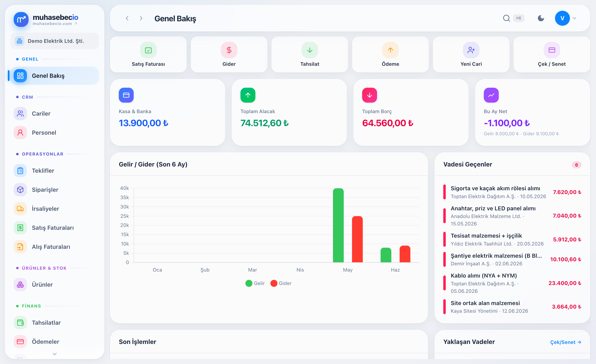Screen dimensions: 596x364
Task: Open the Satış Faturası quick action
Action: pyautogui.click(x=148, y=54)
